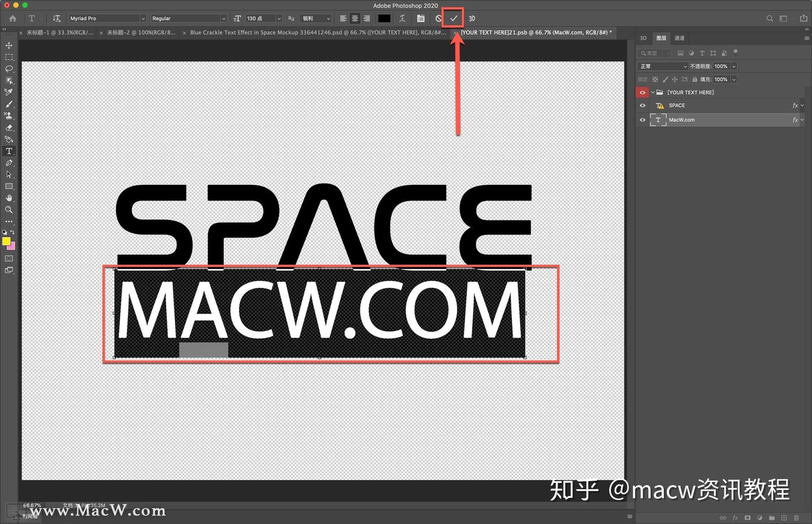Click center text alignment icon
This screenshot has height=524, width=812.
pyautogui.click(x=355, y=18)
